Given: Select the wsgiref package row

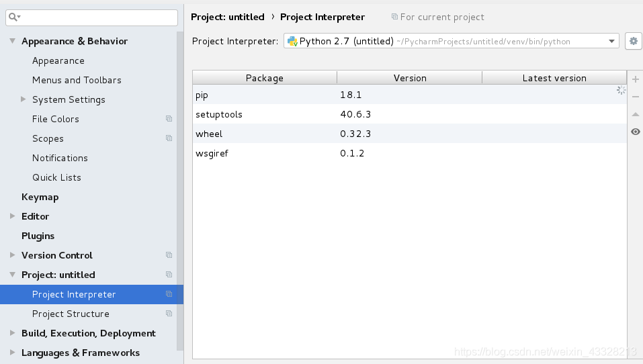Looking at the screenshot, I should [409, 153].
